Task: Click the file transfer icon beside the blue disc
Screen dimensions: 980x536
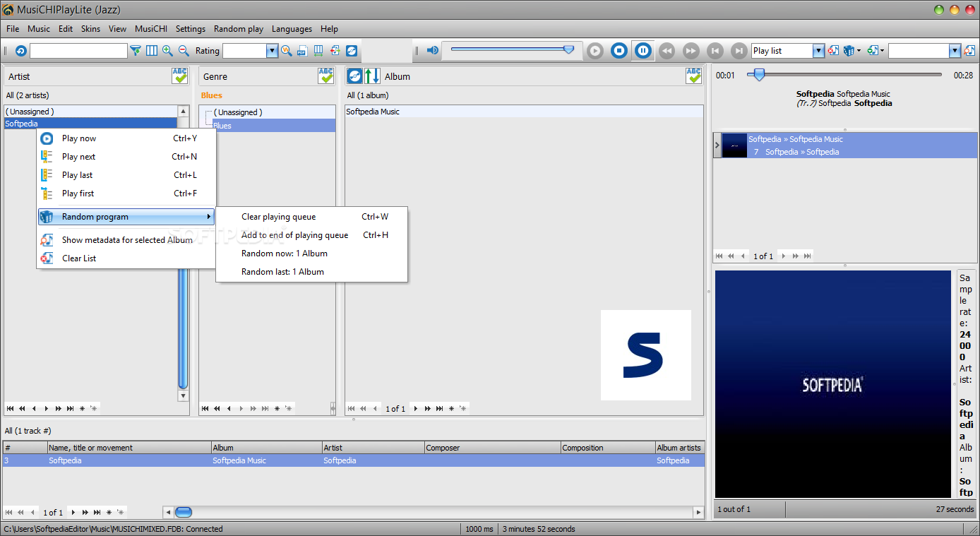Action: point(335,51)
